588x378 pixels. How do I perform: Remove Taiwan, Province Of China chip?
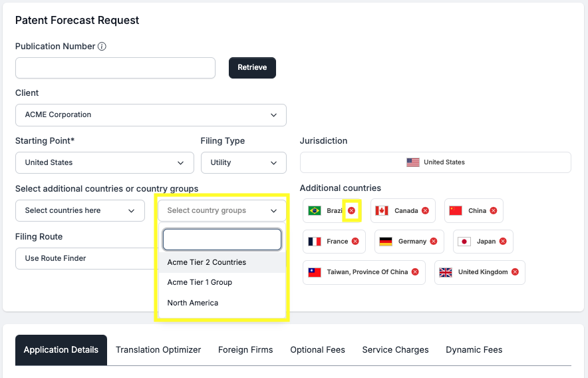[x=415, y=272]
